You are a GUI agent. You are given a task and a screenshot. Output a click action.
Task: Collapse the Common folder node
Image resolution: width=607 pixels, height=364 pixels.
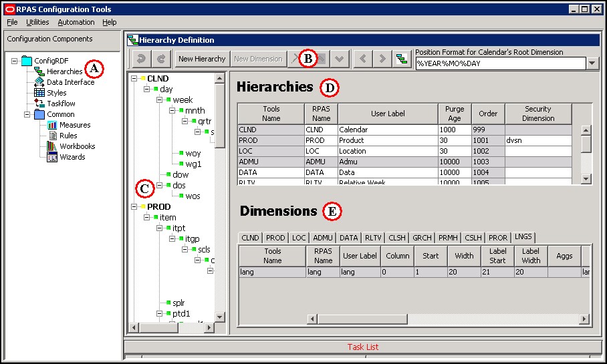[x=27, y=114]
